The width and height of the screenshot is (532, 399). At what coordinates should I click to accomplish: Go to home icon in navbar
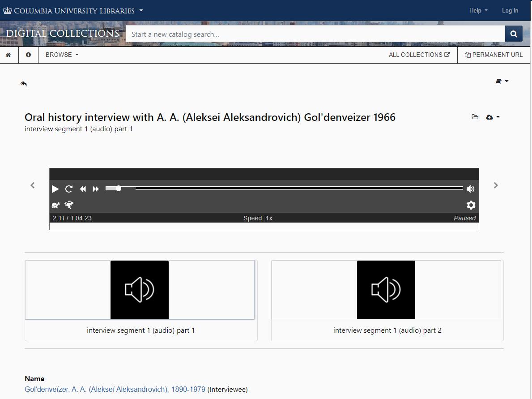click(x=9, y=55)
